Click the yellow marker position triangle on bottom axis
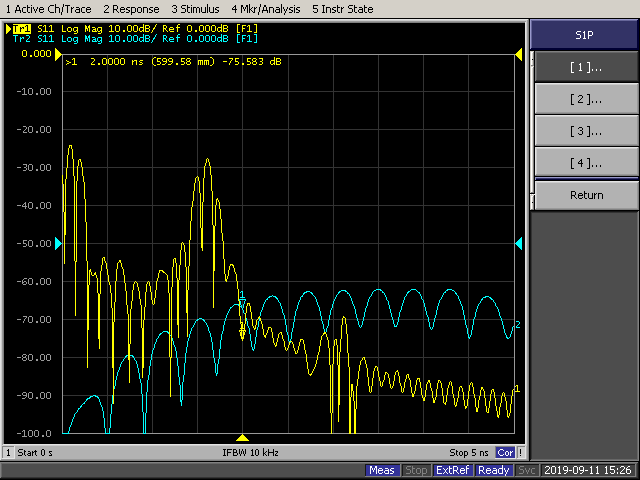This screenshot has width=640, height=480. click(242, 438)
